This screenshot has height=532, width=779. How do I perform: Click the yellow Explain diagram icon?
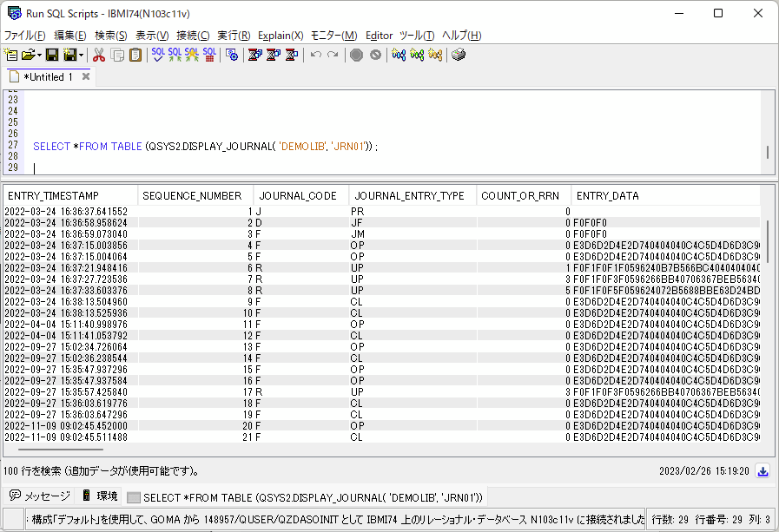pos(435,55)
